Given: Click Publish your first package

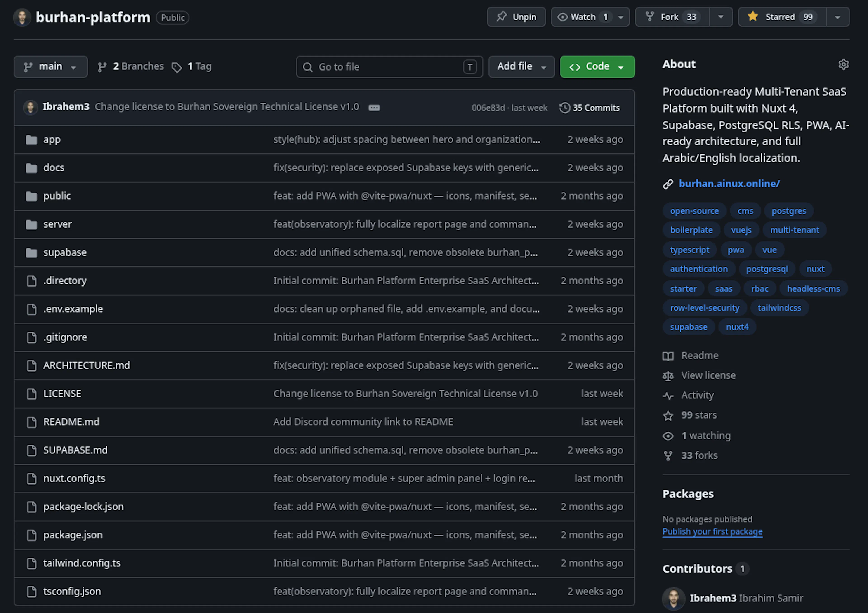Looking at the screenshot, I should pyautogui.click(x=713, y=532).
